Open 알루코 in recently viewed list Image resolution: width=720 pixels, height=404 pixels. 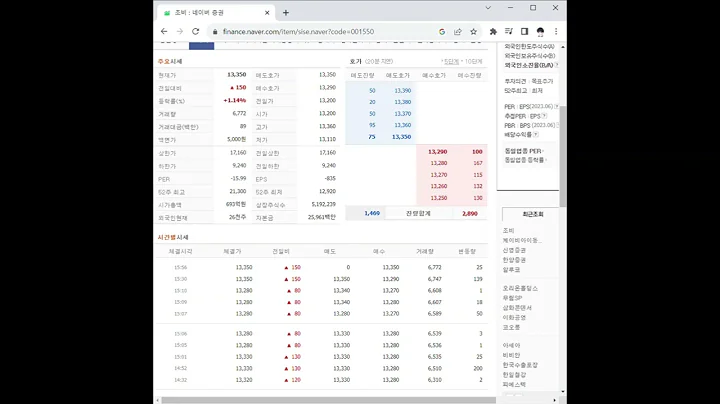511,269
